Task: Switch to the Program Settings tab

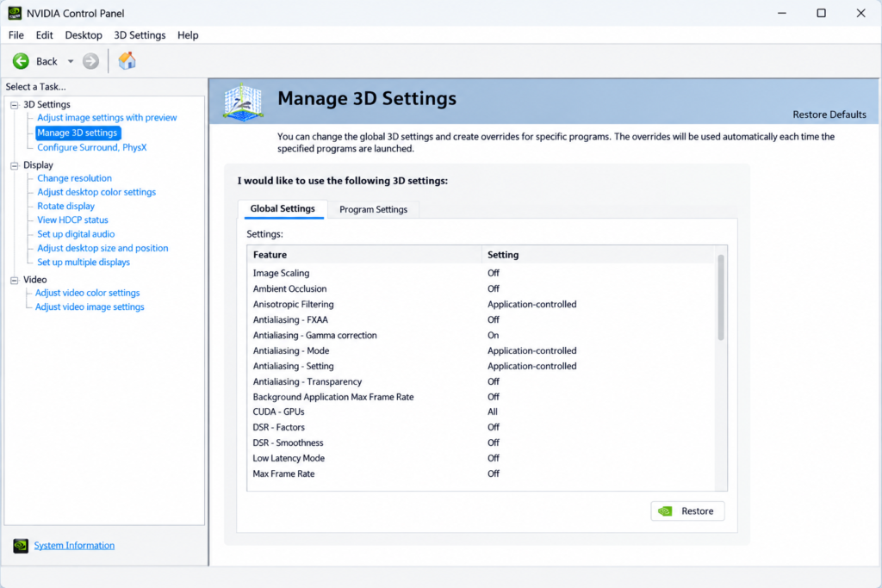Action: click(x=374, y=209)
